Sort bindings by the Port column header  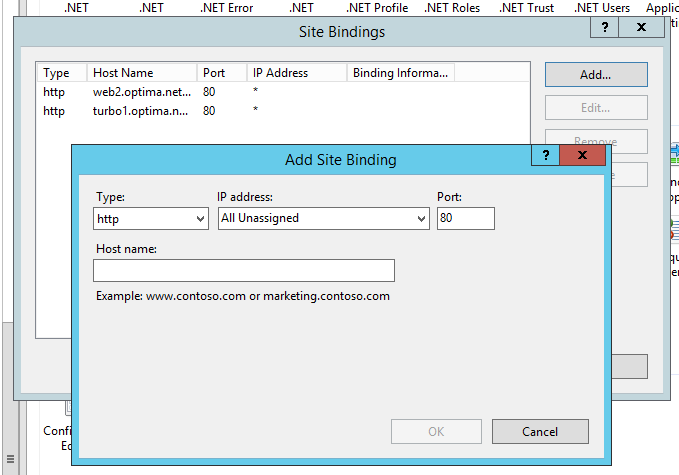point(221,73)
